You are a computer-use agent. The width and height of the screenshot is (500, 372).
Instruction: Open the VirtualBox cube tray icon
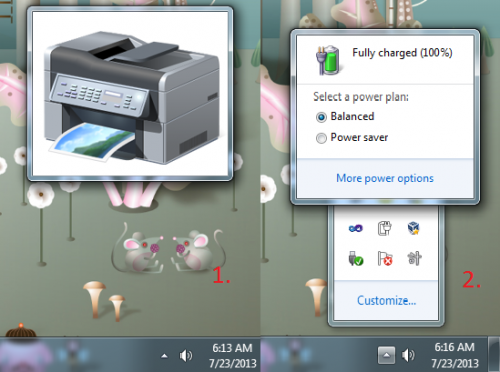[x=414, y=228]
